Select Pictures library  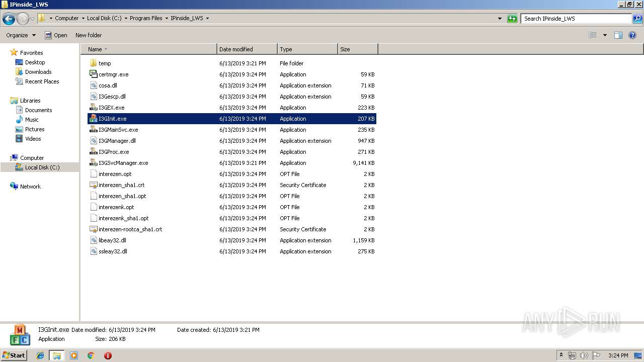click(35, 129)
